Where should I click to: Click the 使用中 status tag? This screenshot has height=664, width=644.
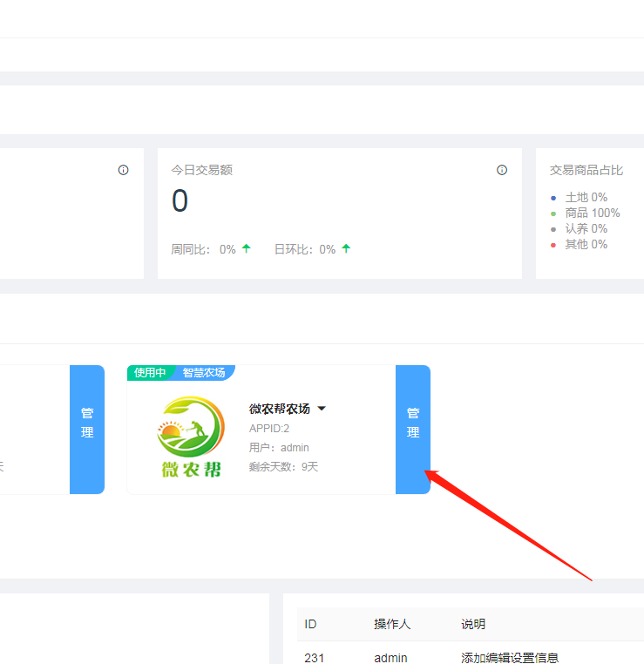pyautogui.click(x=150, y=373)
